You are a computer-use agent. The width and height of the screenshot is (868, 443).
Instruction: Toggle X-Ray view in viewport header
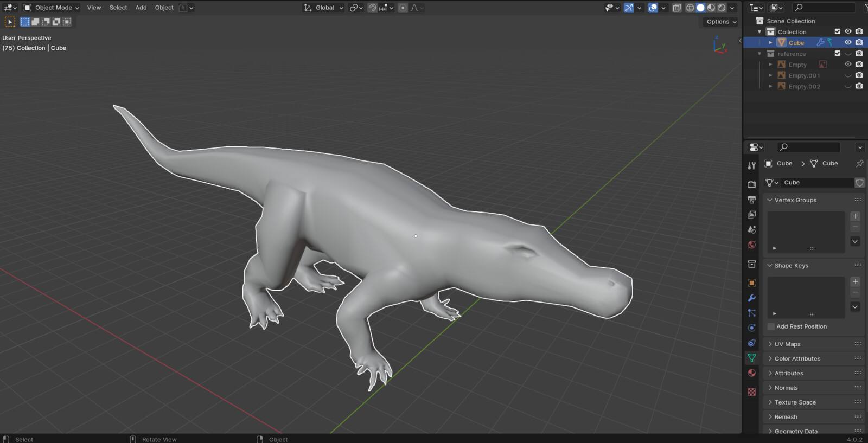point(676,8)
